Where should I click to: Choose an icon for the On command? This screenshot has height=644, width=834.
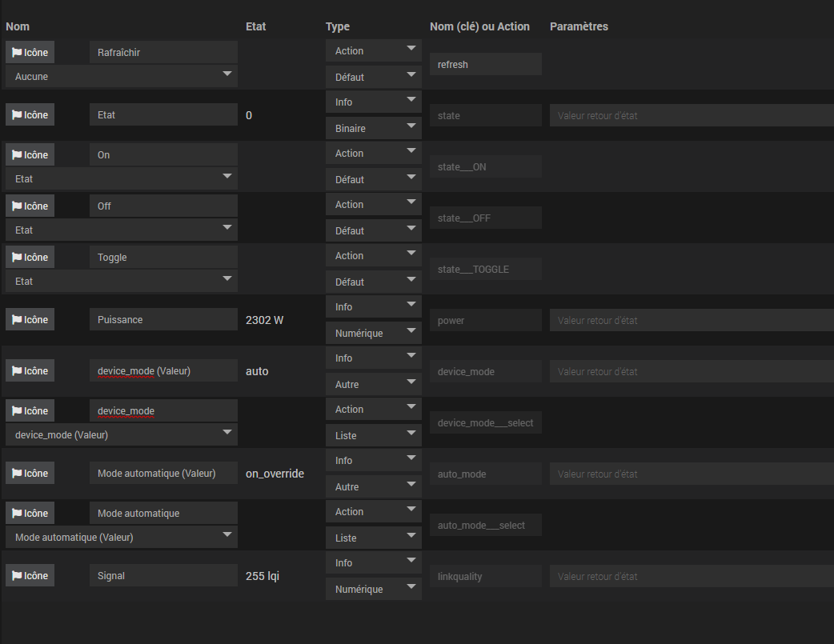pos(30,155)
